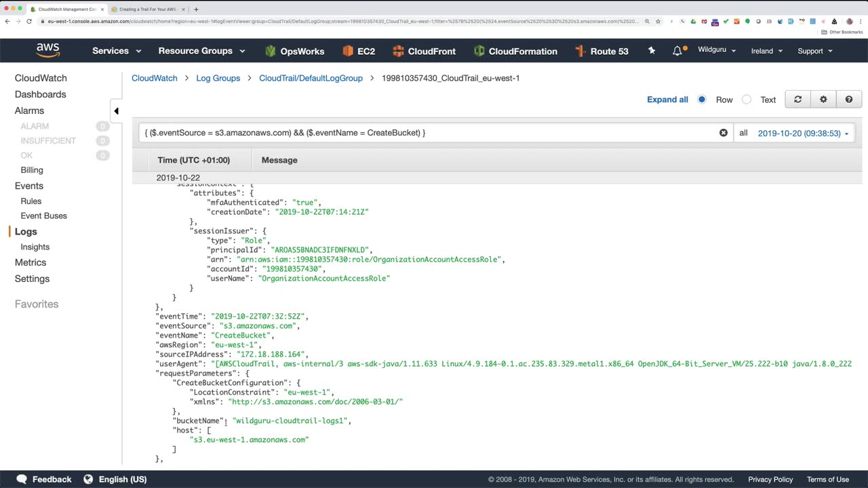Select the Text display radio button

point(747,100)
